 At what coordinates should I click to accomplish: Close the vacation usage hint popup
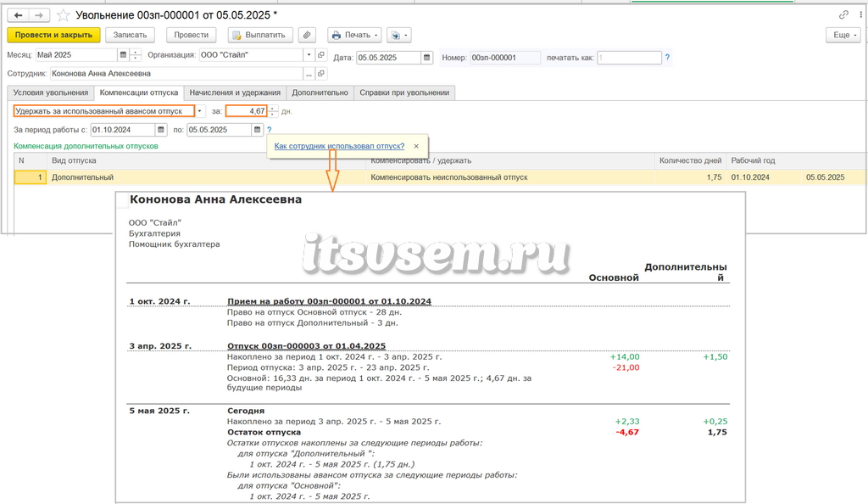click(416, 146)
